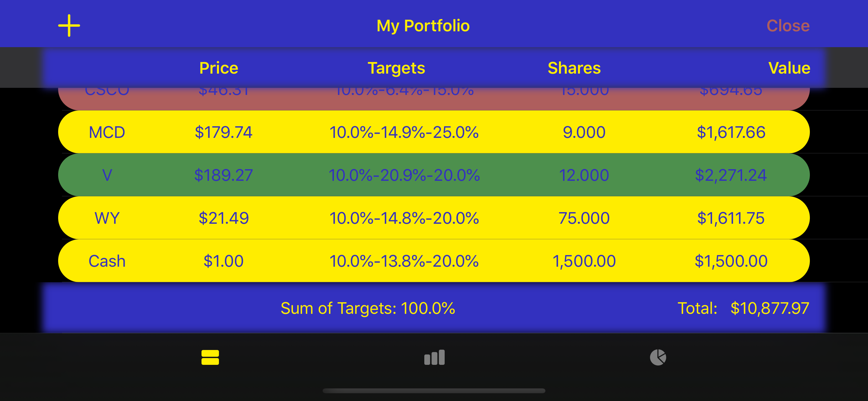Switch to the bar chart tab
Image resolution: width=868 pixels, height=401 pixels.
(x=434, y=357)
